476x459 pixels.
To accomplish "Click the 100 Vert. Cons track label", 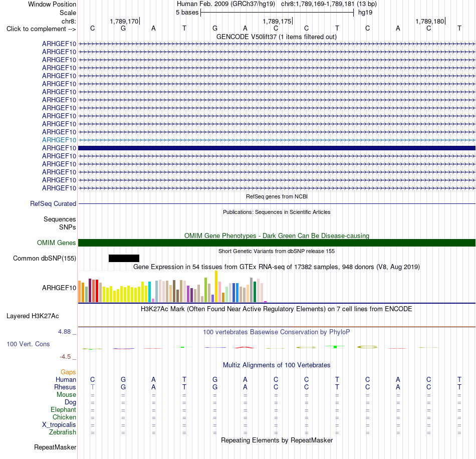I will (x=28, y=344).
